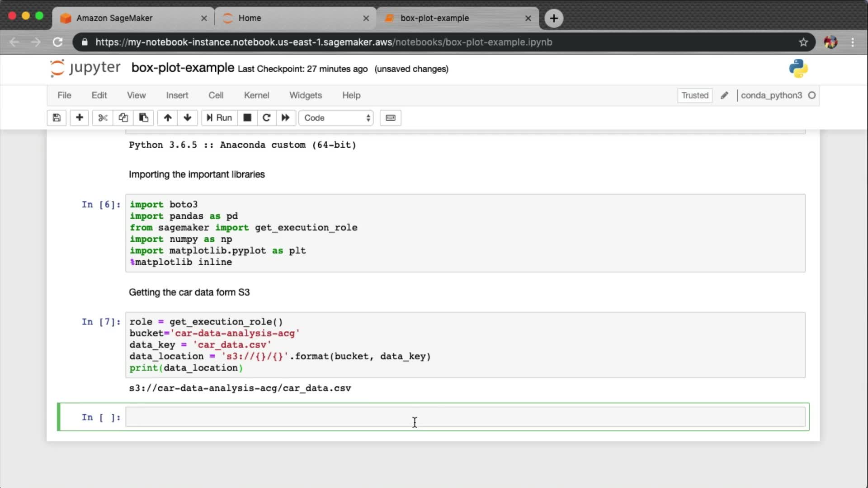
Task: Open the Kernel menu
Action: 256,95
